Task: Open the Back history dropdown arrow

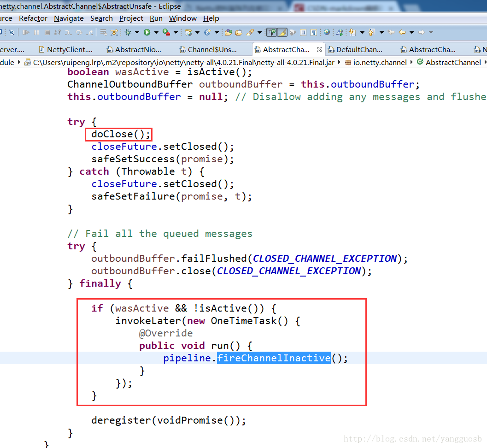Action: tap(411, 32)
